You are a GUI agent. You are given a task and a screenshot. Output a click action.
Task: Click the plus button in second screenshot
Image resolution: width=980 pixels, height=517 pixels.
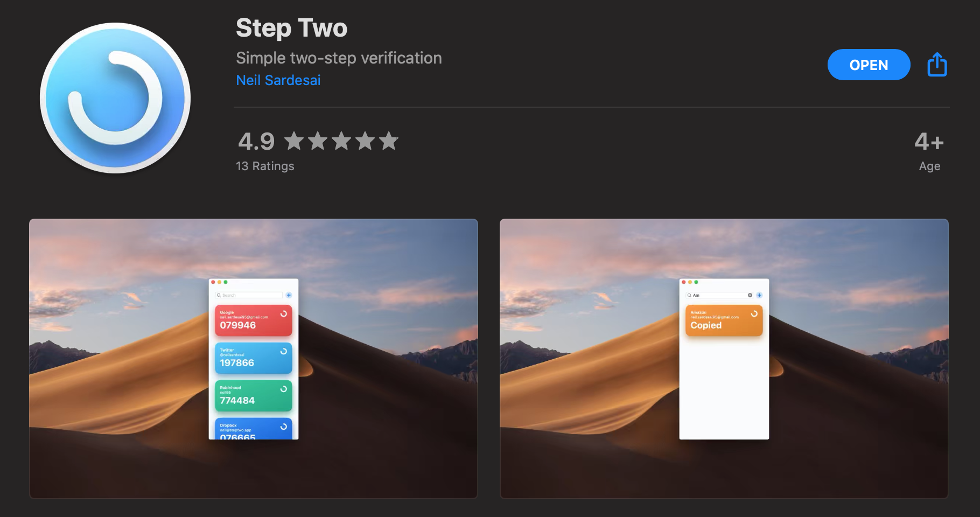759,295
